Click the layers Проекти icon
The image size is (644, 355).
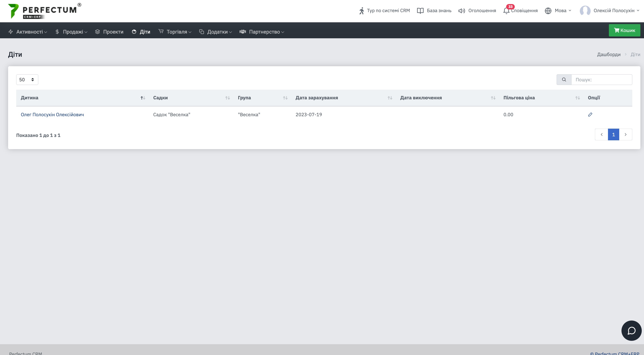pos(98,32)
